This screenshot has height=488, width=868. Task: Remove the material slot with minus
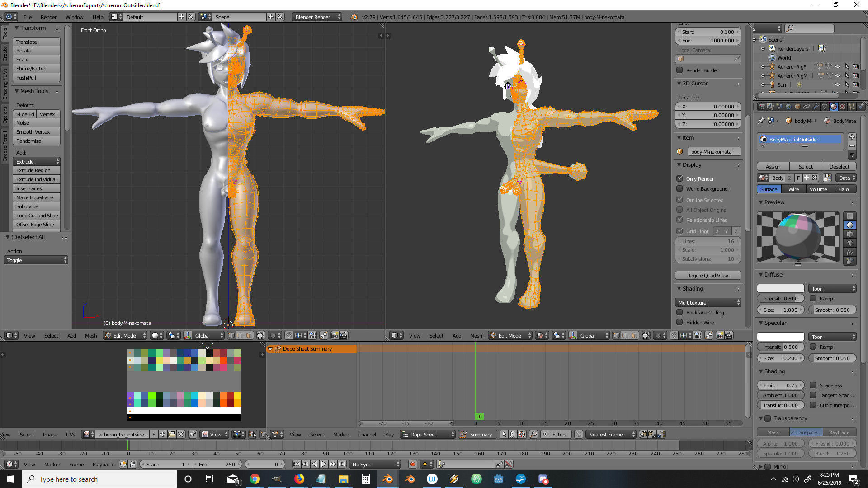[x=852, y=146]
